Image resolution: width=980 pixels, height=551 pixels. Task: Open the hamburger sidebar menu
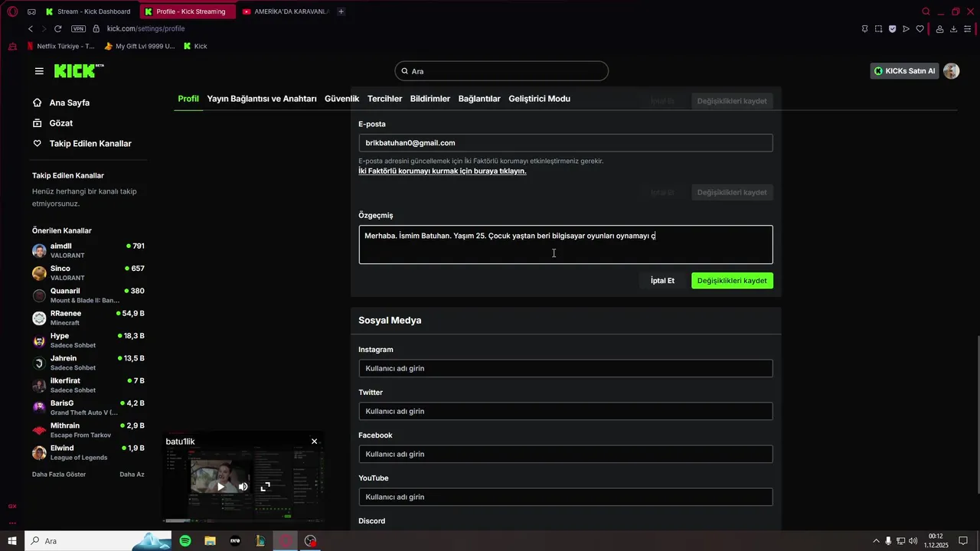[39, 71]
